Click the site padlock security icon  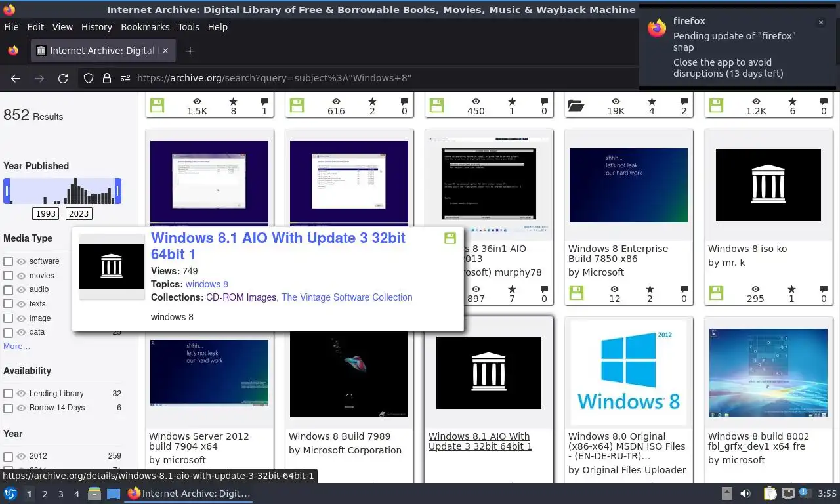coord(107,78)
